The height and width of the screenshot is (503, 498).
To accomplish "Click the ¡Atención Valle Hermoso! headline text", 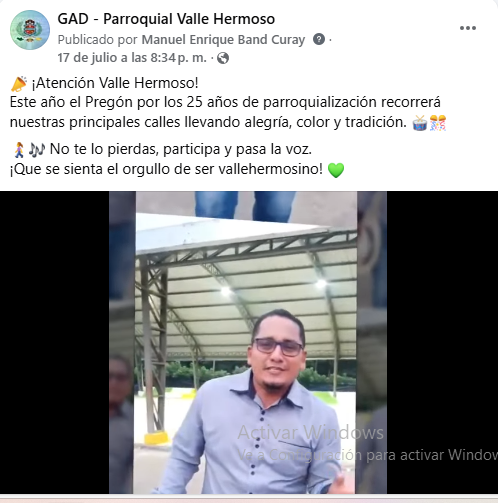I will [x=115, y=83].
